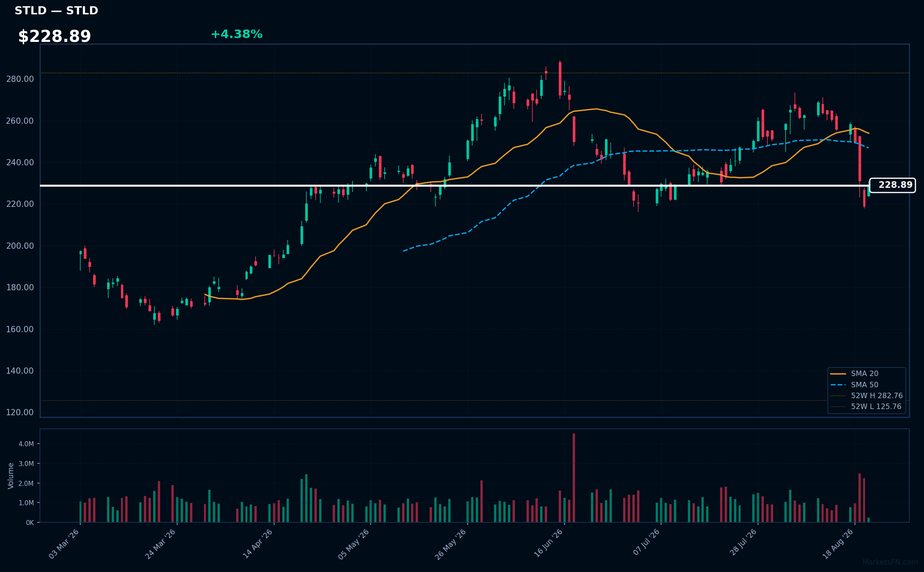Click the 24 Mar '26 date label

[161, 544]
